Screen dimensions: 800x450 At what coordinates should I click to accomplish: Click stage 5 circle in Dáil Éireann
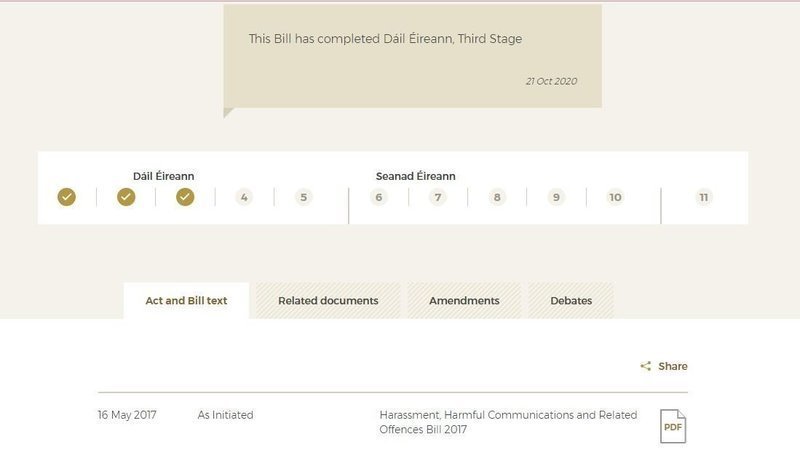click(x=303, y=197)
